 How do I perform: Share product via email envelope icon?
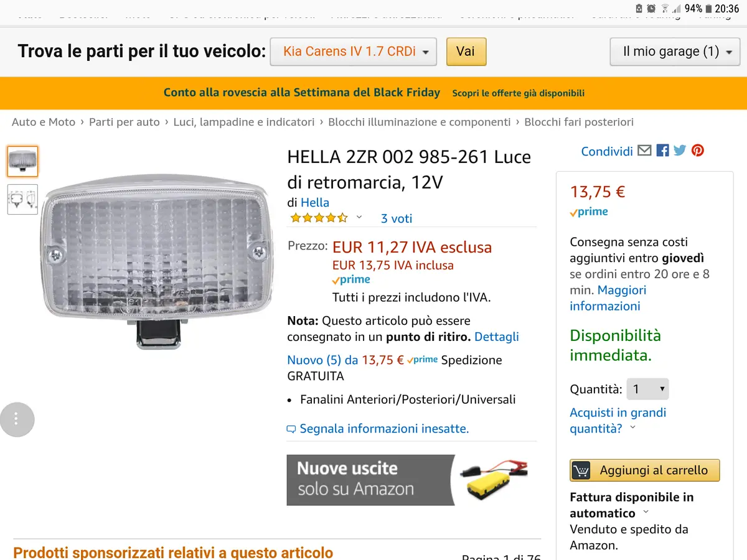(x=645, y=151)
